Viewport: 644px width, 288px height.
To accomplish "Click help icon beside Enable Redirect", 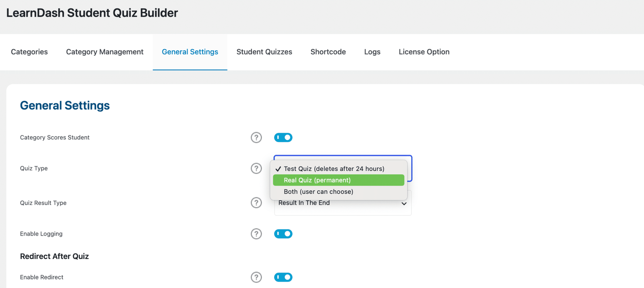I will [256, 277].
